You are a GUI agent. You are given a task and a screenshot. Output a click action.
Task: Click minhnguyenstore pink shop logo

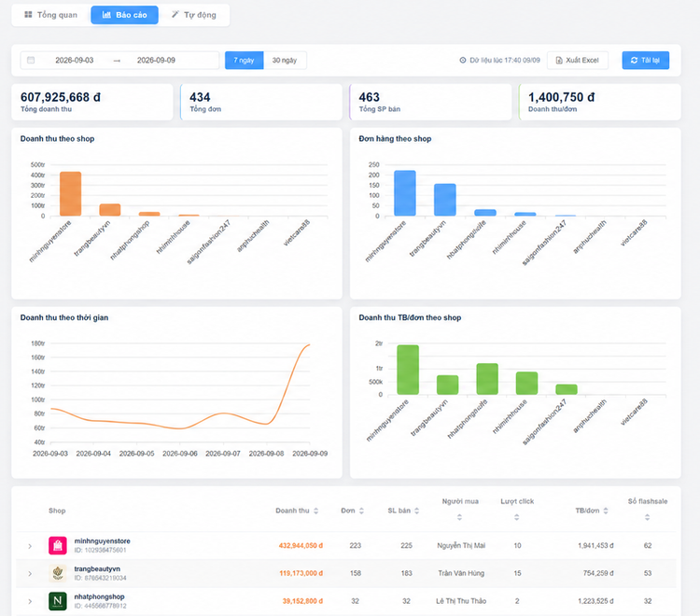pyautogui.click(x=58, y=545)
